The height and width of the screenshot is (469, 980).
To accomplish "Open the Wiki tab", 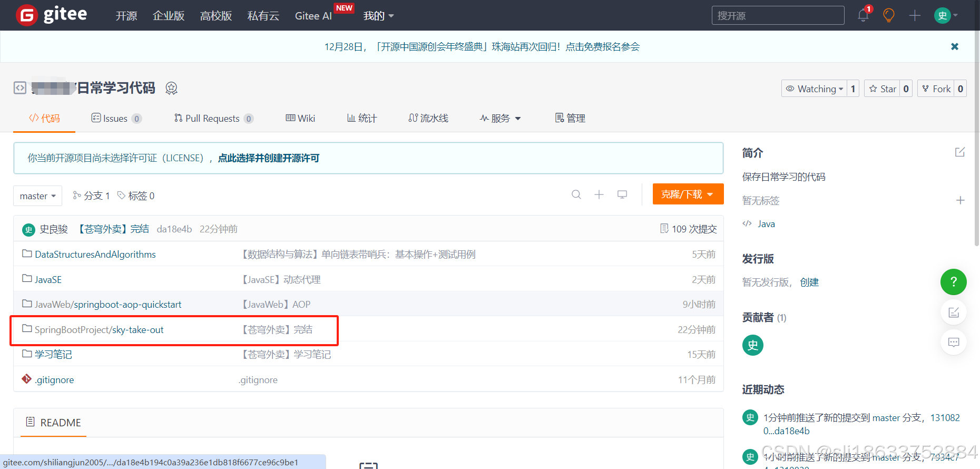I will click(x=300, y=118).
